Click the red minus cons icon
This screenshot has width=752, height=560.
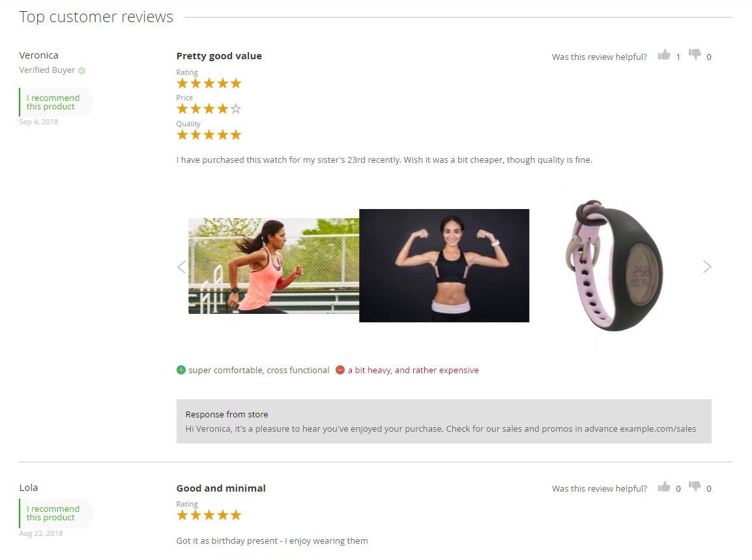[x=340, y=370]
